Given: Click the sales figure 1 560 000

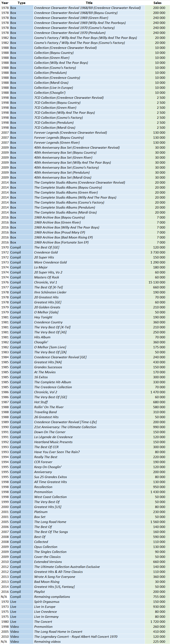Looking at the screenshot, I should click(x=158, y=522).
